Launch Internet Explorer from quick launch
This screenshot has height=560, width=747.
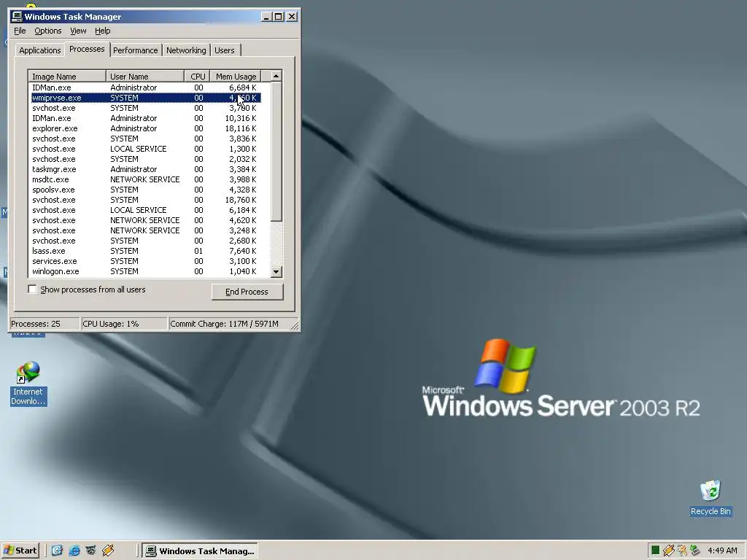[74, 551]
